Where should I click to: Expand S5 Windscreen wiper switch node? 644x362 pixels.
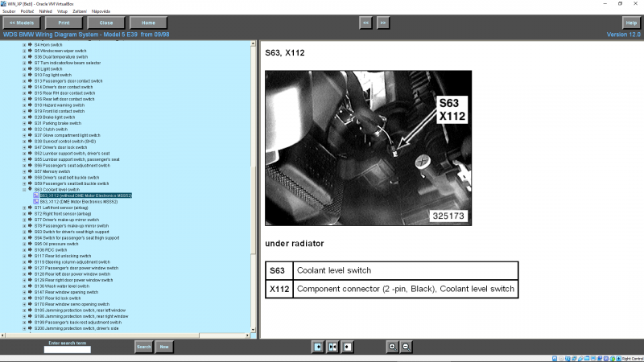24,51
